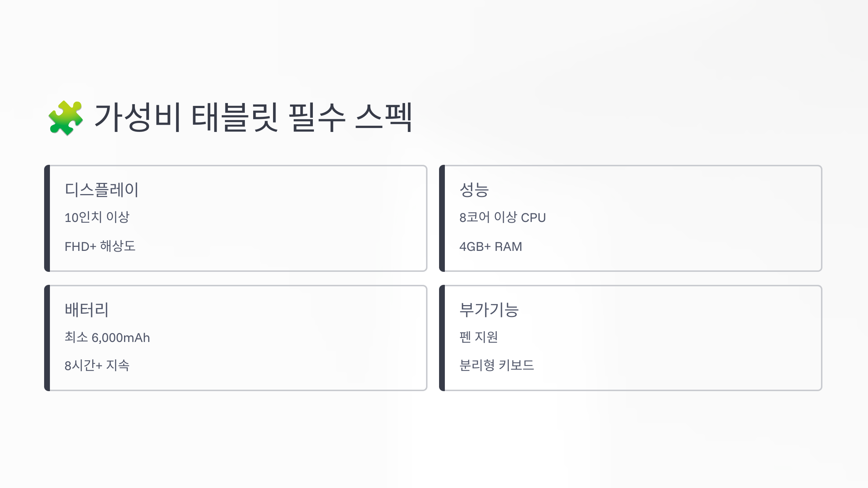Click the 부가기능 card heading
The image size is (868, 488).
pyautogui.click(x=489, y=310)
